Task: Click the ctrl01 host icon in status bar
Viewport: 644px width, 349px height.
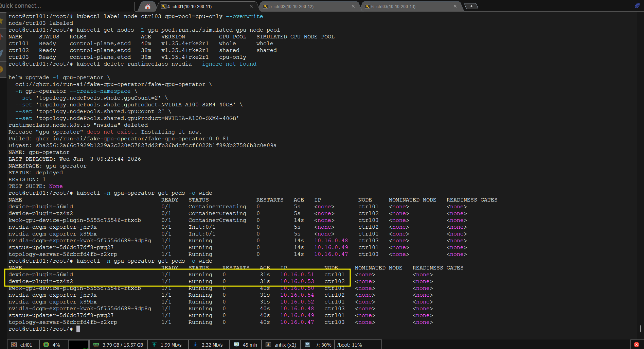Action: coord(14,345)
